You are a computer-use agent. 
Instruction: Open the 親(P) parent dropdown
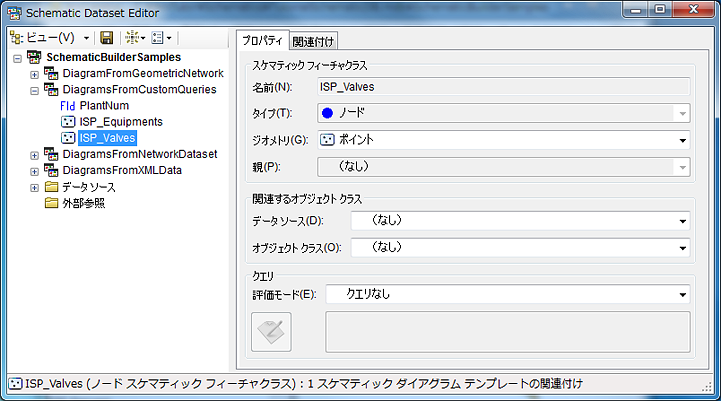coord(504,167)
